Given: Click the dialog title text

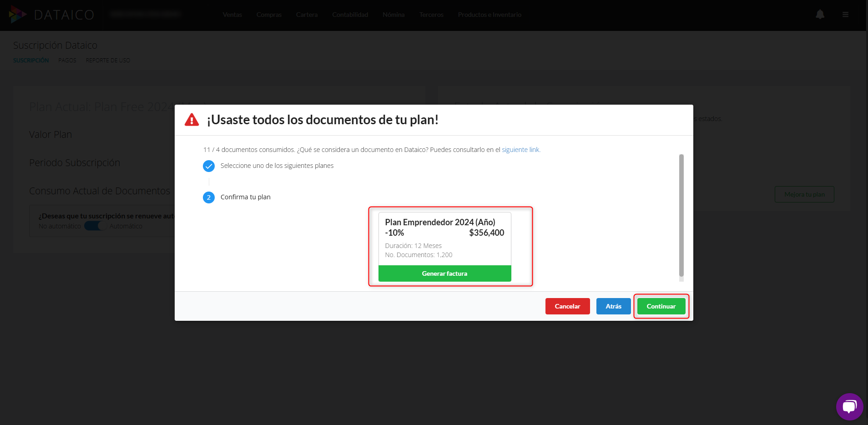Looking at the screenshot, I should tap(323, 120).
